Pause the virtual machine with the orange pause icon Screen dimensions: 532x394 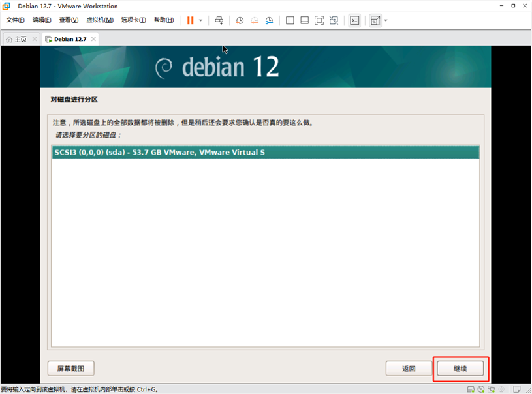click(x=191, y=20)
